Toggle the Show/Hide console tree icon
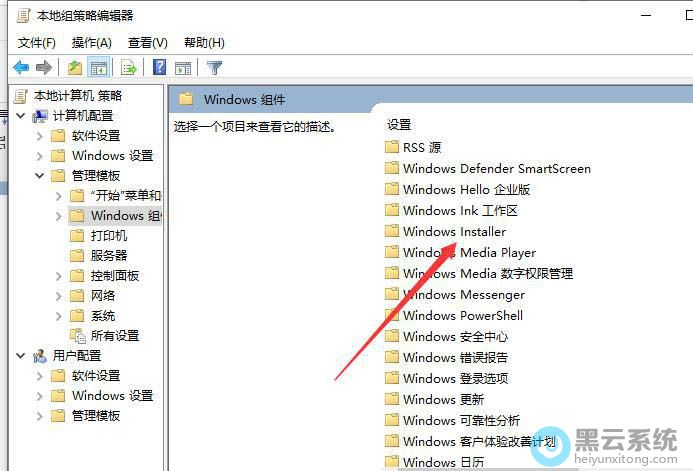 [99, 68]
